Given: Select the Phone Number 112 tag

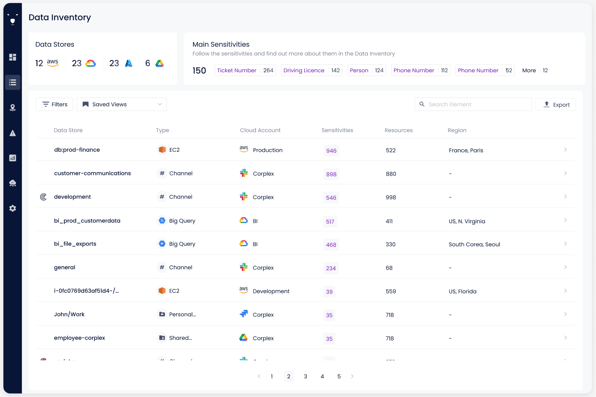Looking at the screenshot, I should click(421, 70).
